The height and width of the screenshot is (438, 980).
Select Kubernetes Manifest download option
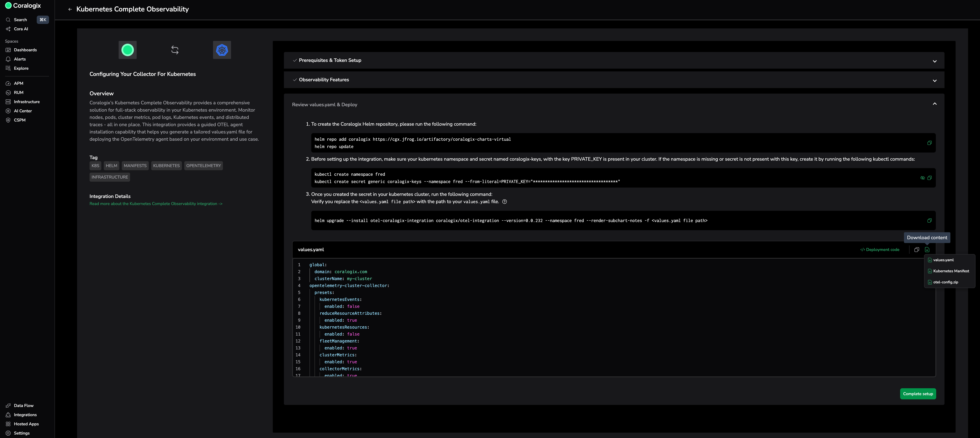(951, 271)
